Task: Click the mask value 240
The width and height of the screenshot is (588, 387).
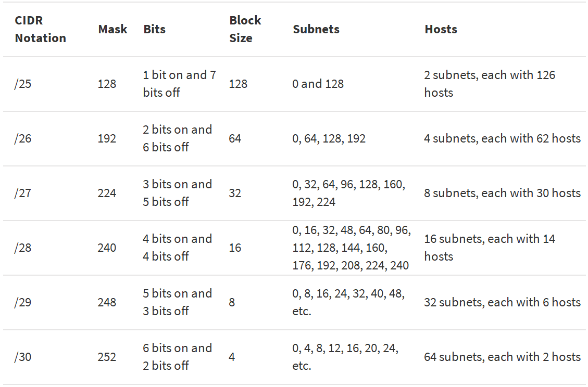Action: pos(107,248)
